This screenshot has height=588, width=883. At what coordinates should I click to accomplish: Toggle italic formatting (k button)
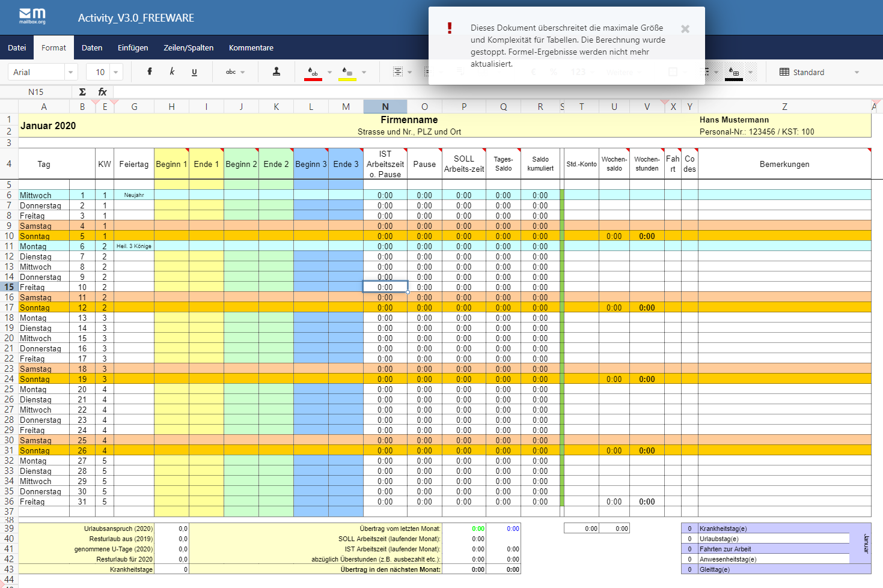point(172,72)
